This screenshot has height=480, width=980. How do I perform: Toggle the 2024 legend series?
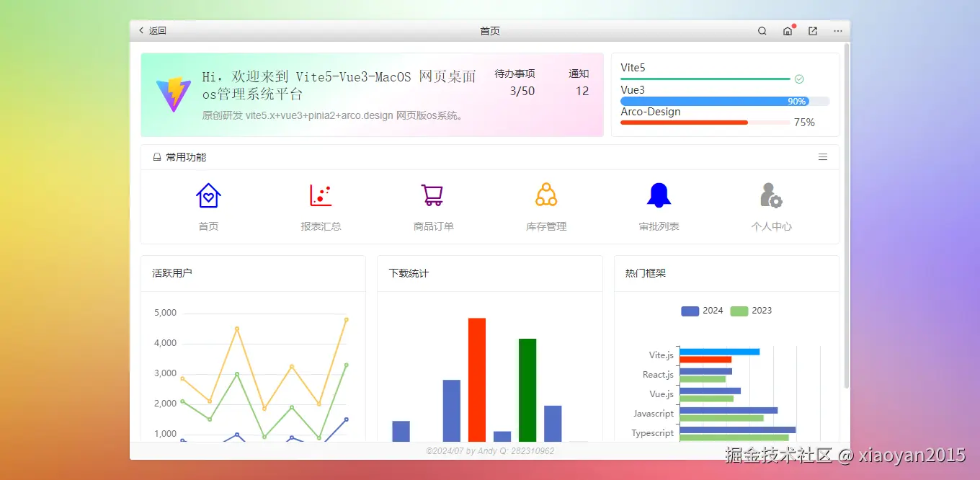pos(702,311)
